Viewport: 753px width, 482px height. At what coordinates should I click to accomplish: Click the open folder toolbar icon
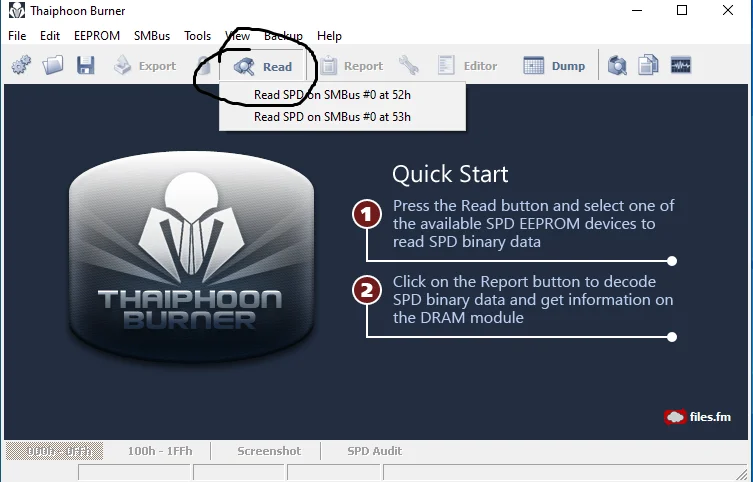[x=53, y=65]
